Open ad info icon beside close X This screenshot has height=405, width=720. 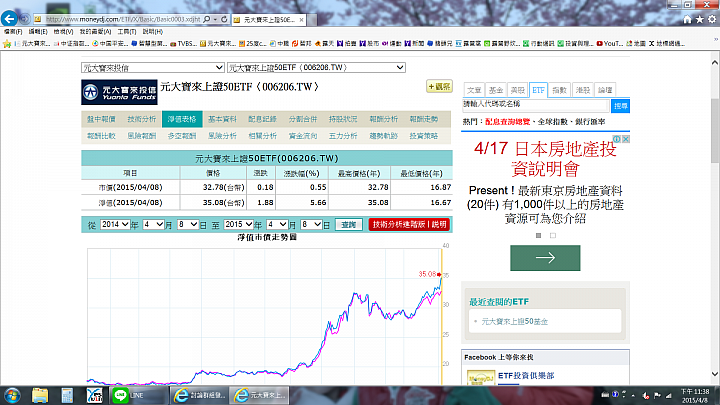point(618,139)
